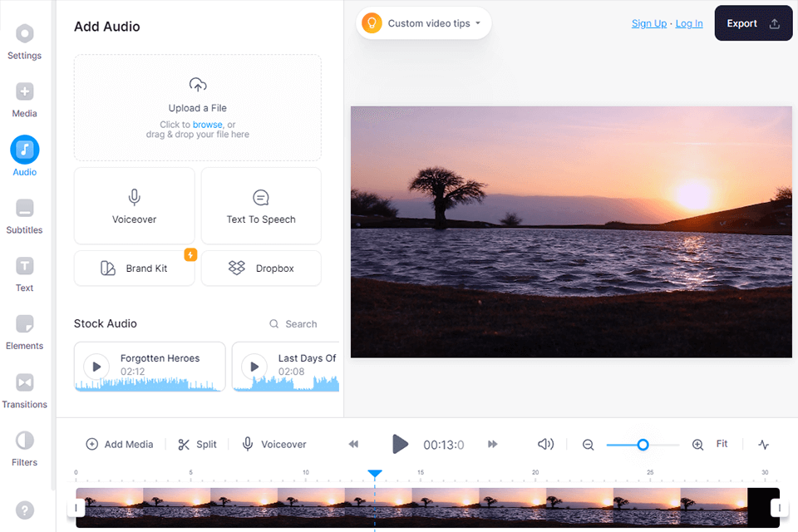The image size is (798, 532).
Task: Export the video
Action: coord(753,23)
